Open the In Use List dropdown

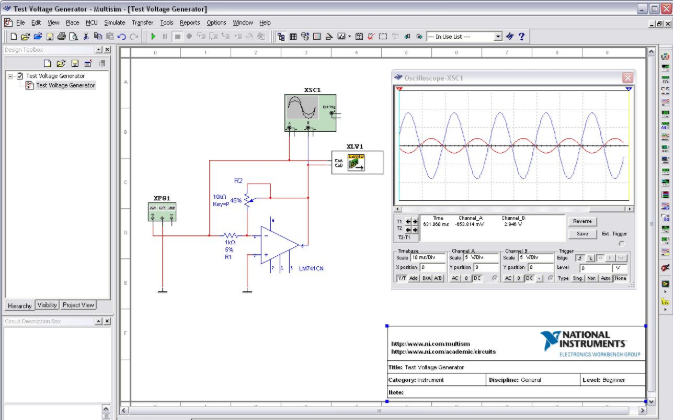pos(498,37)
